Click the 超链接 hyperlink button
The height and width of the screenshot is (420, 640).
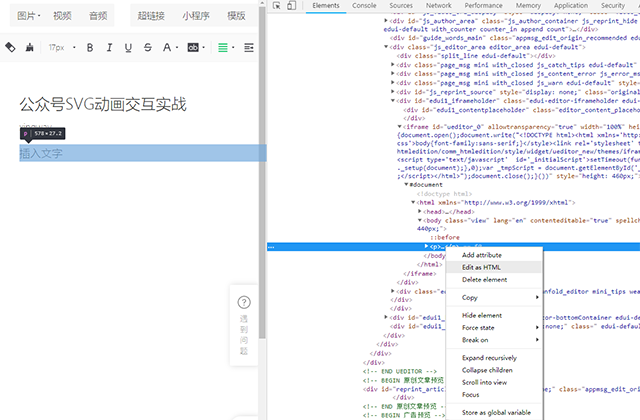tap(150, 16)
